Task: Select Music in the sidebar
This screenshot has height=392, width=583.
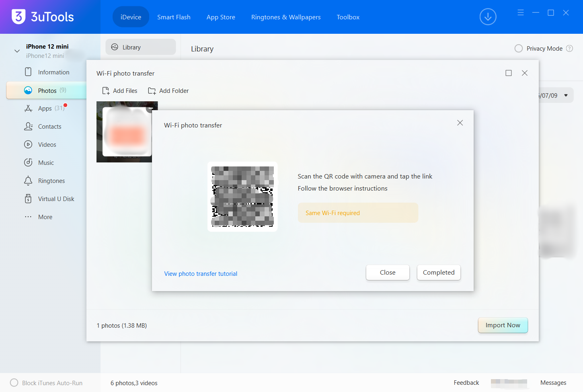Action: [46, 163]
